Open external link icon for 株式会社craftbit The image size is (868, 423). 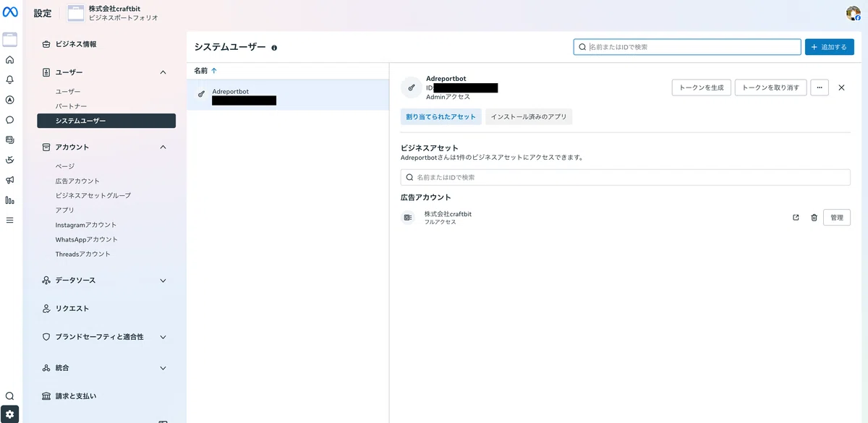(x=796, y=218)
